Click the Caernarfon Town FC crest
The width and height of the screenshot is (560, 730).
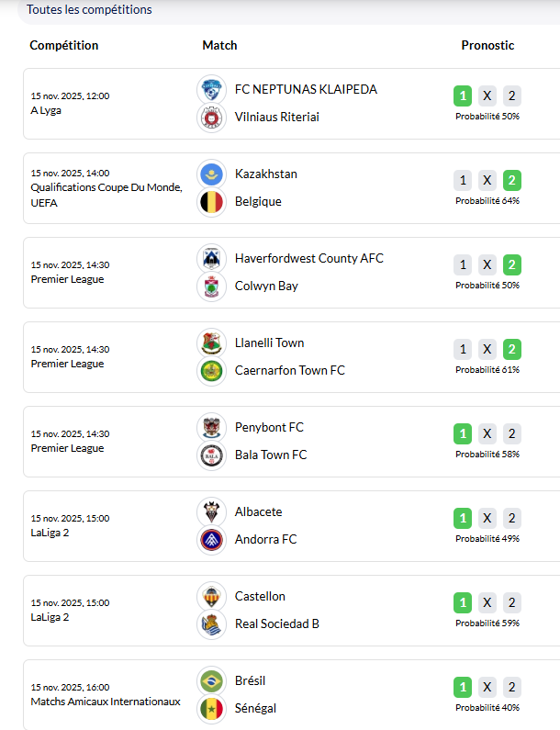[211, 371]
